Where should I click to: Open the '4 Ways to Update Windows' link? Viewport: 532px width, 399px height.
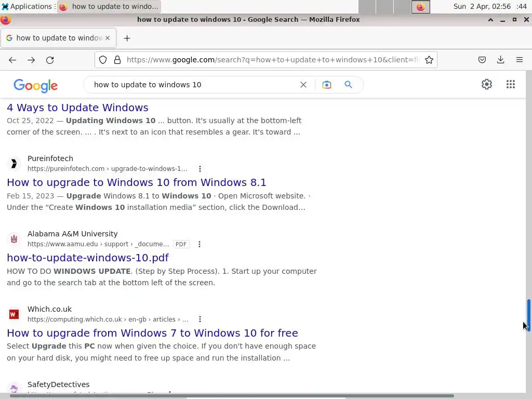click(x=77, y=108)
